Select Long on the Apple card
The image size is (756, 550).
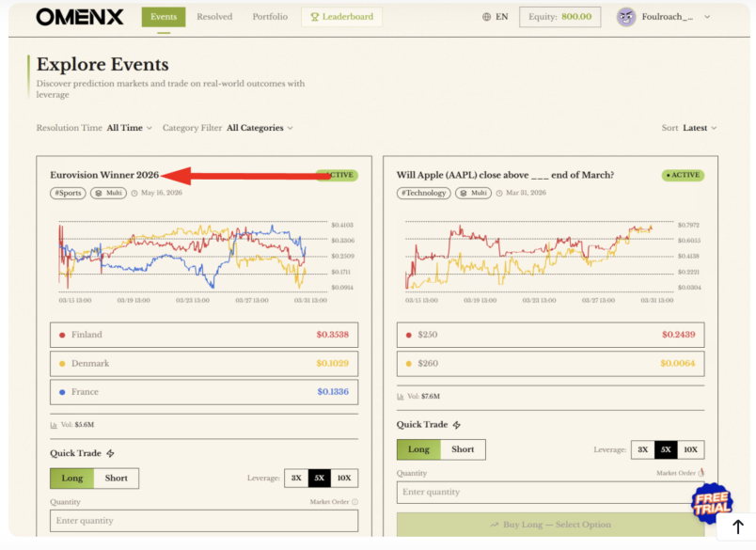click(x=418, y=449)
